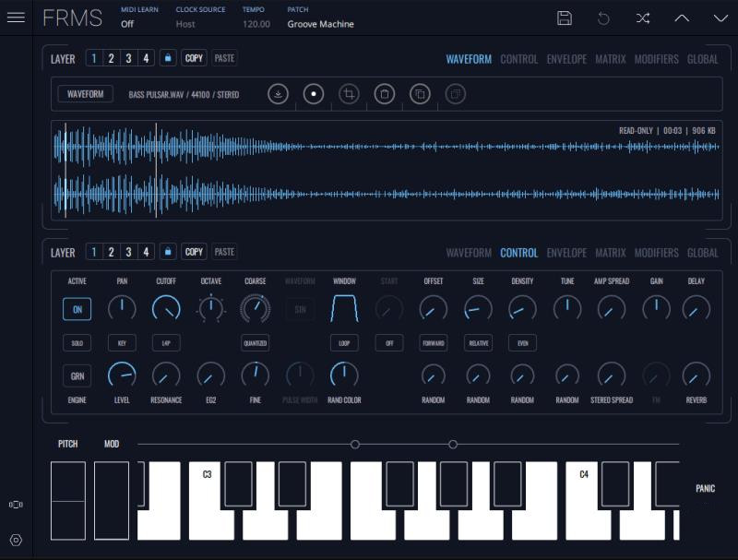Switch to the ENVELOPE tab in the upper panel
738x560 pixels.
click(x=566, y=59)
